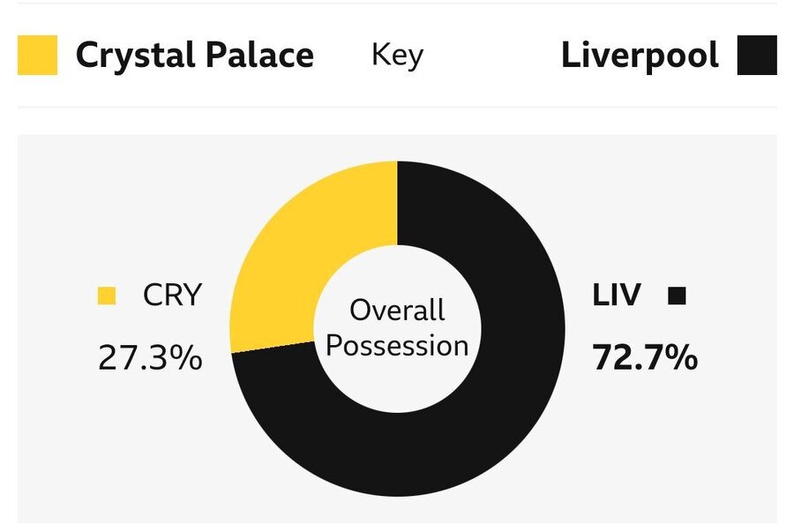
Task: Select the 72.7% possession value
Action: 645,358
